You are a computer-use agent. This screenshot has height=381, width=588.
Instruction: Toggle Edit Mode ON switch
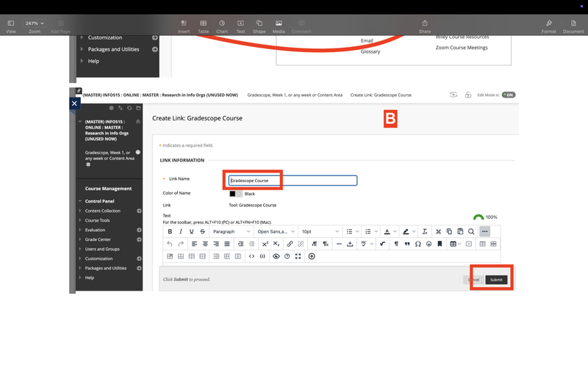508,95
